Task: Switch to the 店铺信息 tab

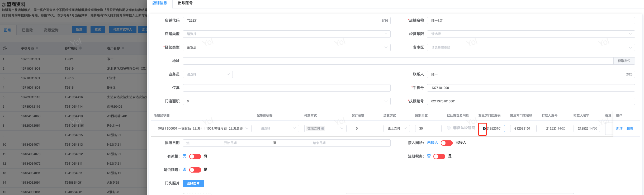Action: pyautogui.click(x=160, y=3)
